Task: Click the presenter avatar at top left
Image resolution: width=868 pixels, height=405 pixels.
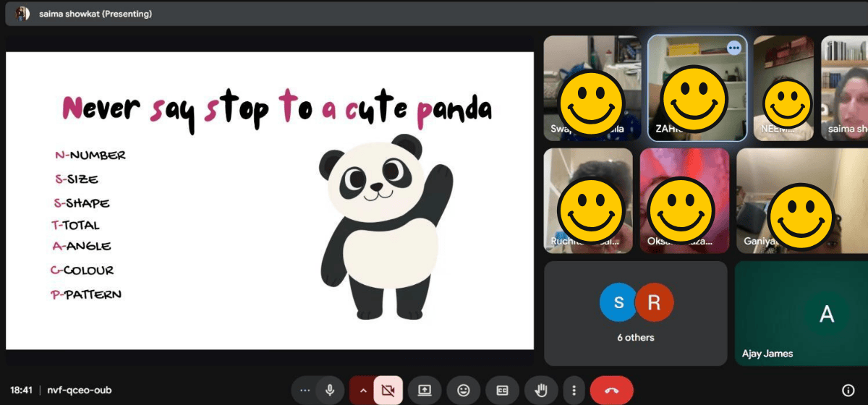Action: 22,14
